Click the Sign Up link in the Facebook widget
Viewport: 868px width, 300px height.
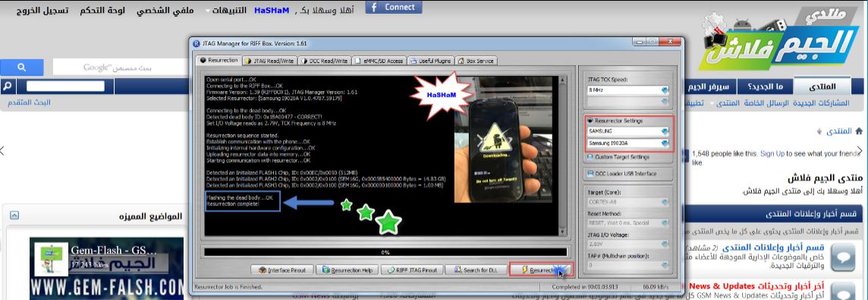[772, 154]
